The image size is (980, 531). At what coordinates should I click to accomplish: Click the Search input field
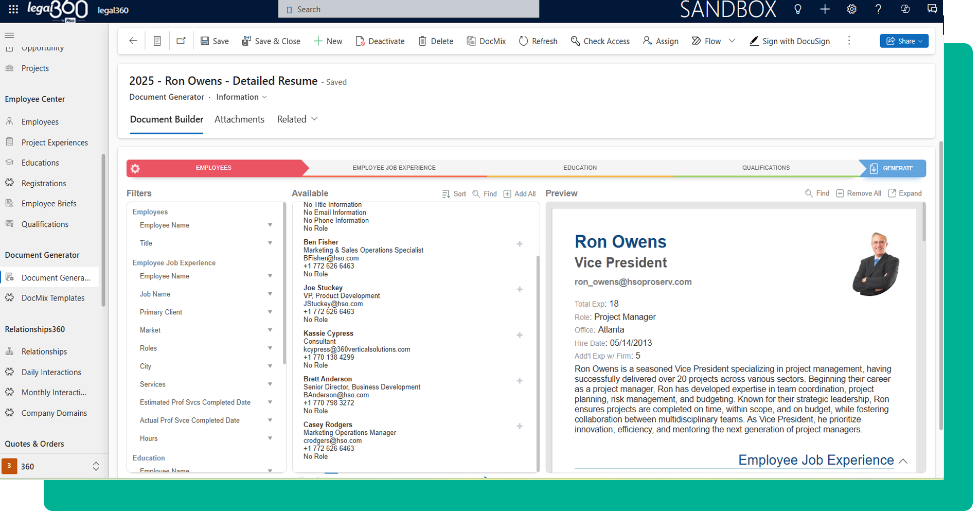pyautogui.click(x=408, y=9)
